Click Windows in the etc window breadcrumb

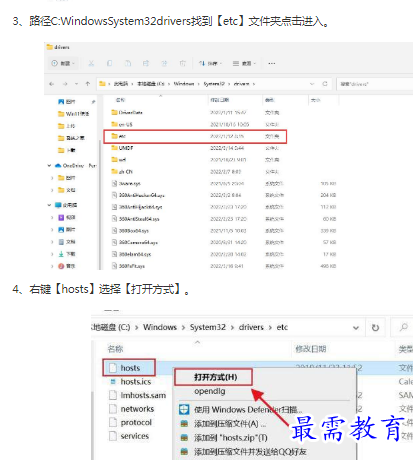pyautogui.click(x=160, y=327)
